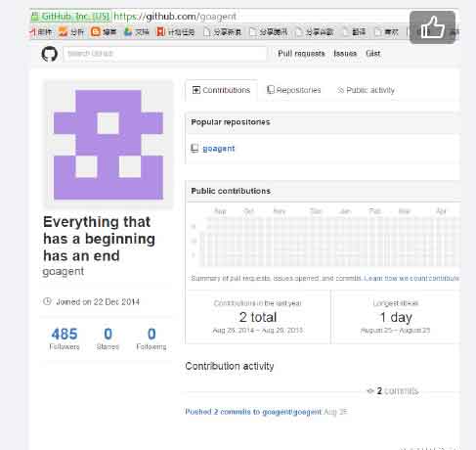Click the 2 total contributions figure

click(258, 317)
